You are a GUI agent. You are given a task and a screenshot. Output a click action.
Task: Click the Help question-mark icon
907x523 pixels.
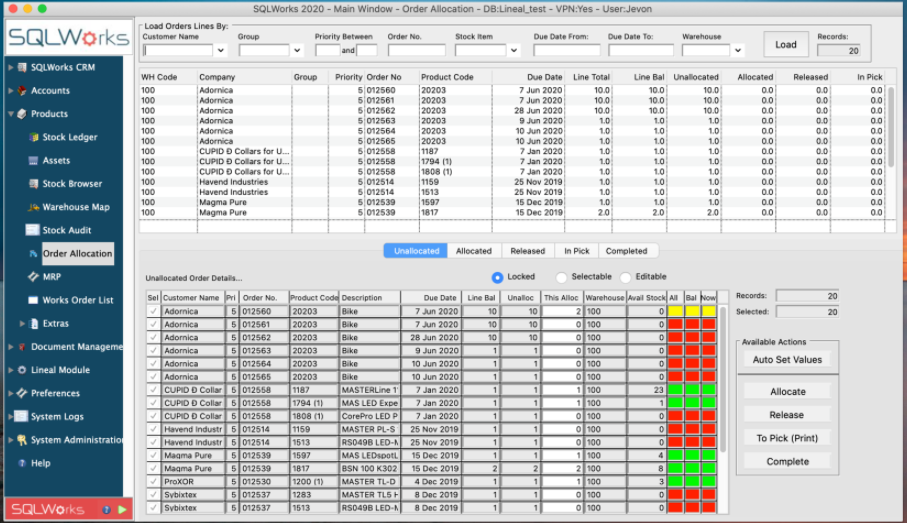click(22, 463)
